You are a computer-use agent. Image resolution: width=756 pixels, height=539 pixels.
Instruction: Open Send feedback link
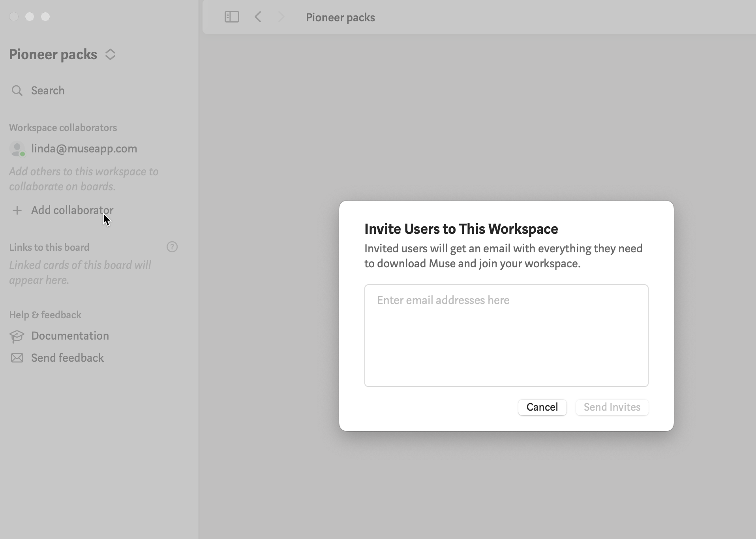point(68,358)
